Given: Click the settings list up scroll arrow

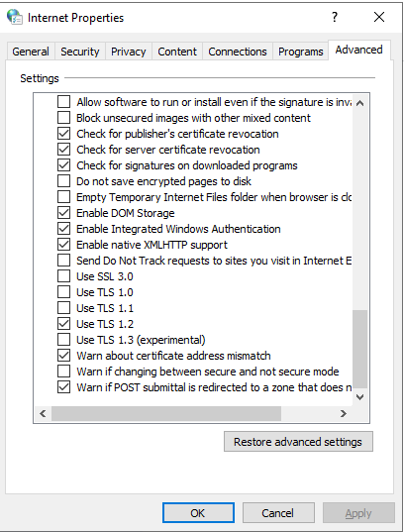Looking at the screenshot, I should tap(360, 103).
